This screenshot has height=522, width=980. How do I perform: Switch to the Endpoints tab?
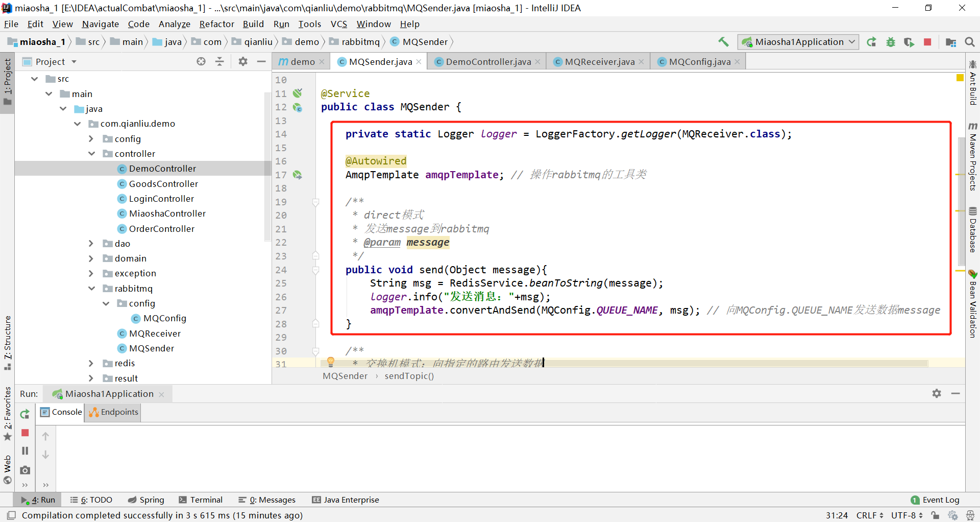[113, 412]
